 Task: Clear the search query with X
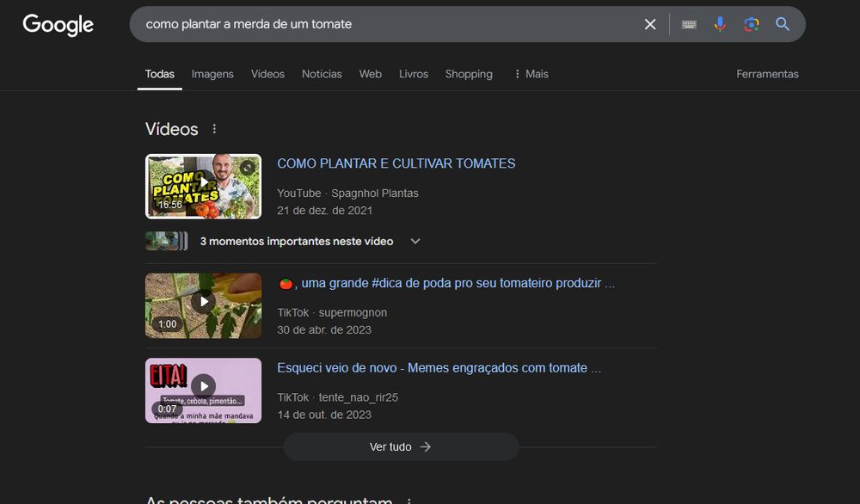coord(650,24)
